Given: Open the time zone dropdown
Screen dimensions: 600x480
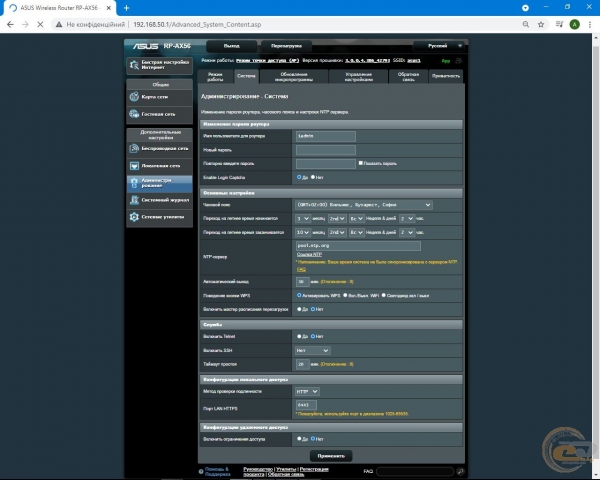Looking at the screenshot, I should click(x=364, y=205).
